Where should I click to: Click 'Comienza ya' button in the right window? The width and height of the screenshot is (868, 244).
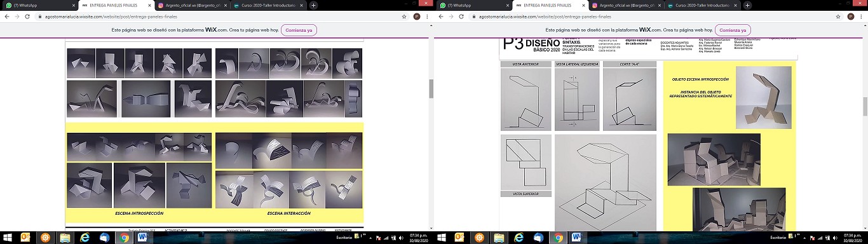pyautogui.click(x=732, y=30)
